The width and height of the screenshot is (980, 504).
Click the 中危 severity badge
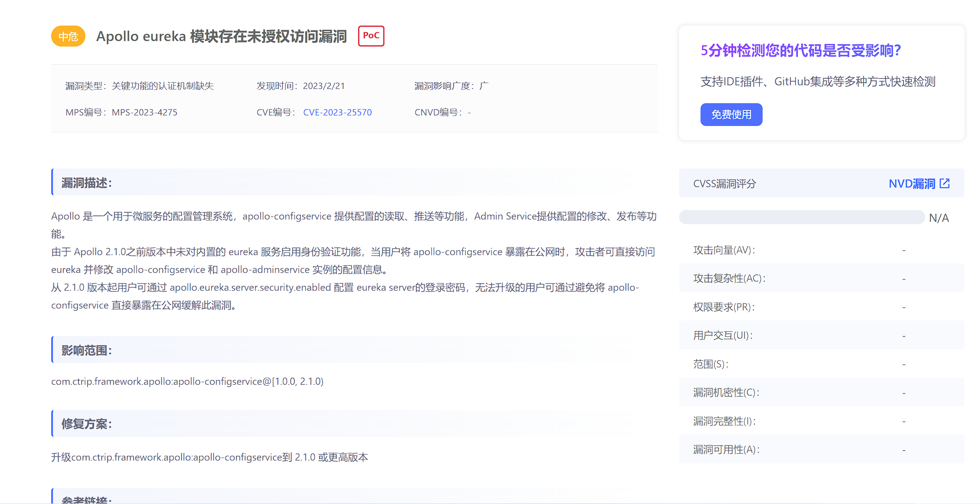(68, 37)
